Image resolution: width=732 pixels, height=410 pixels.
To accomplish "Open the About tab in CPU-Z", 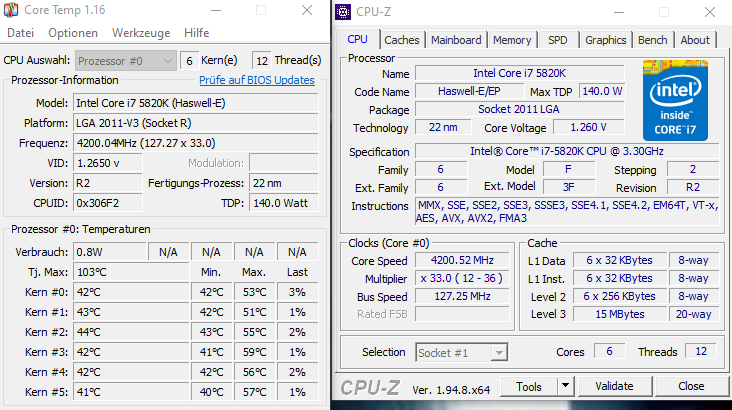I will click(x=695, y=40).
